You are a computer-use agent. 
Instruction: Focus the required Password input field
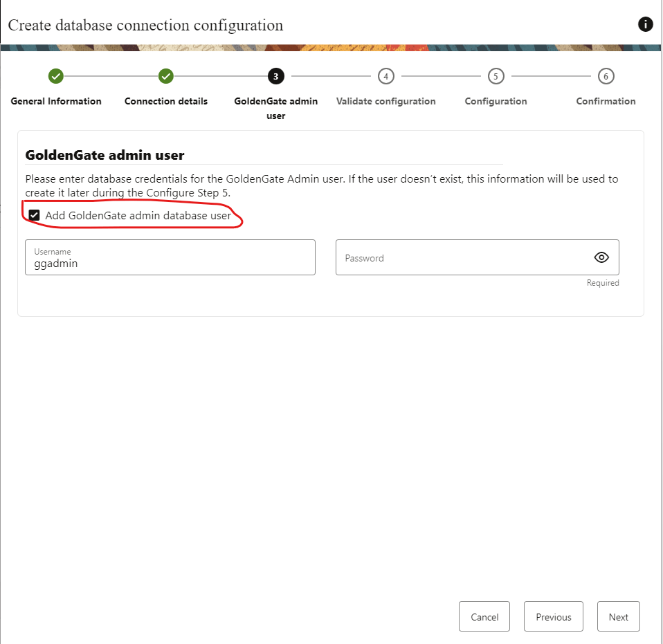[460, 258]
